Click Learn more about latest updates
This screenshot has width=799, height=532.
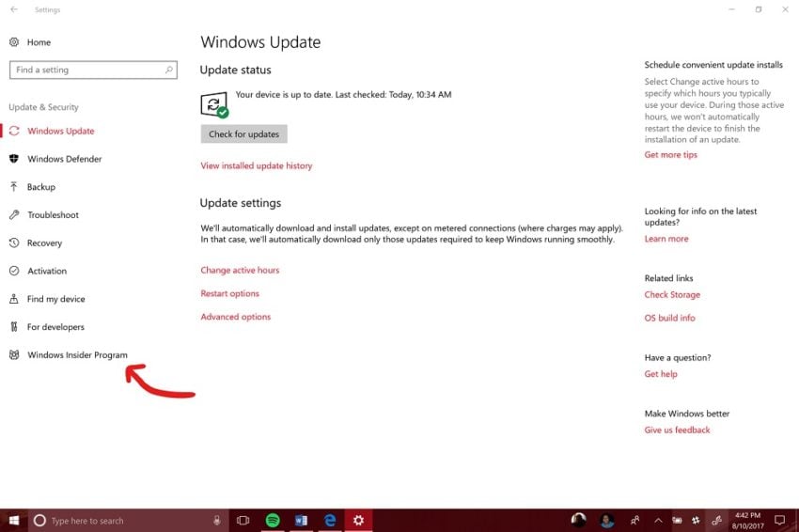pos(666,239)
